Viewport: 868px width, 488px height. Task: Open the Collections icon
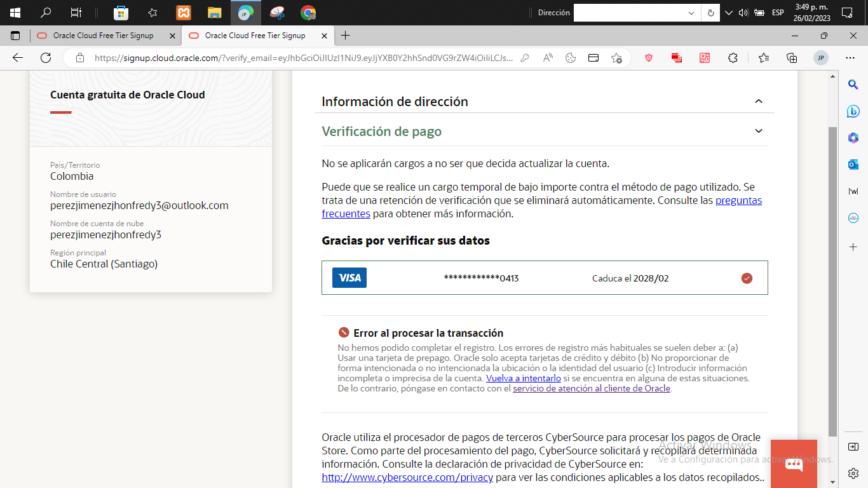point(792,58)
